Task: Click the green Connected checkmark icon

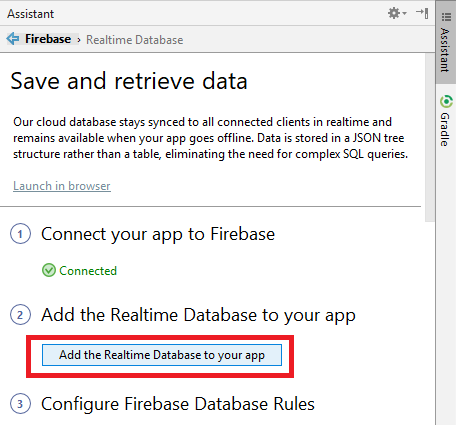Action: 49,270
